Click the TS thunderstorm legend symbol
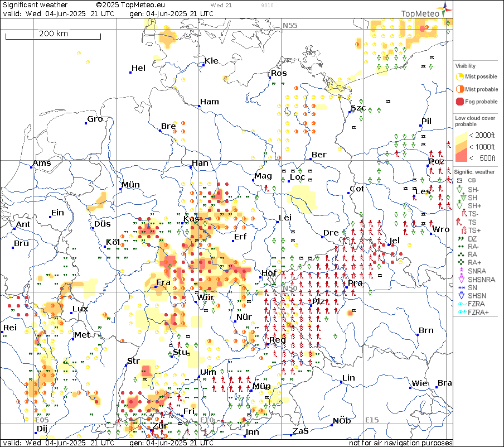This screenshot has width=504, height=447. tap(459, 222)
